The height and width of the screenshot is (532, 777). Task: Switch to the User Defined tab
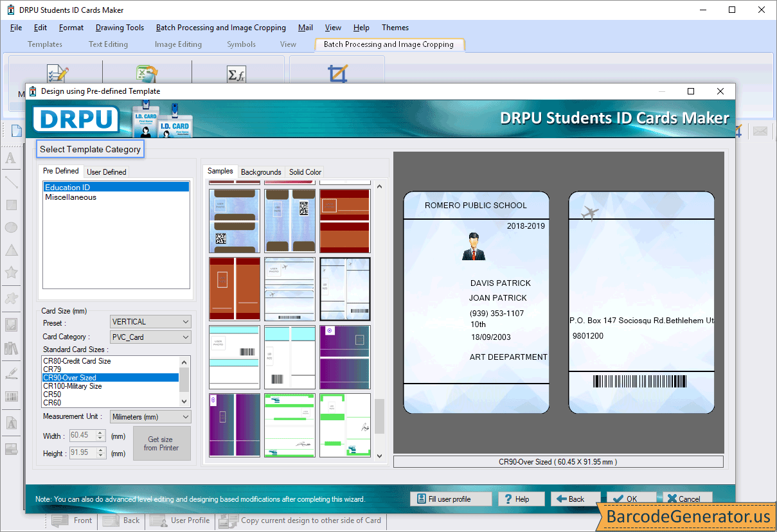[107, 172]
